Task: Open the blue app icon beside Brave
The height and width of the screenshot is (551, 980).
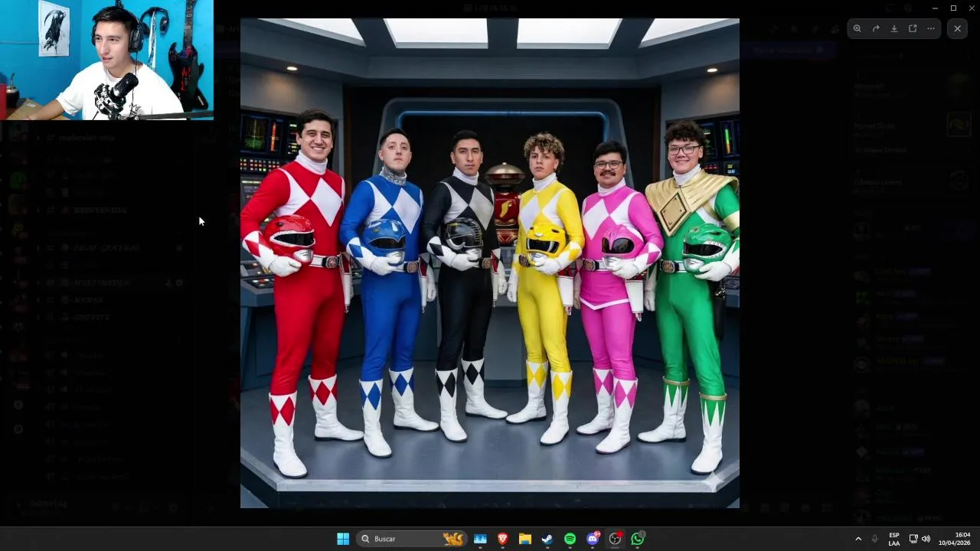Action: 480,539
